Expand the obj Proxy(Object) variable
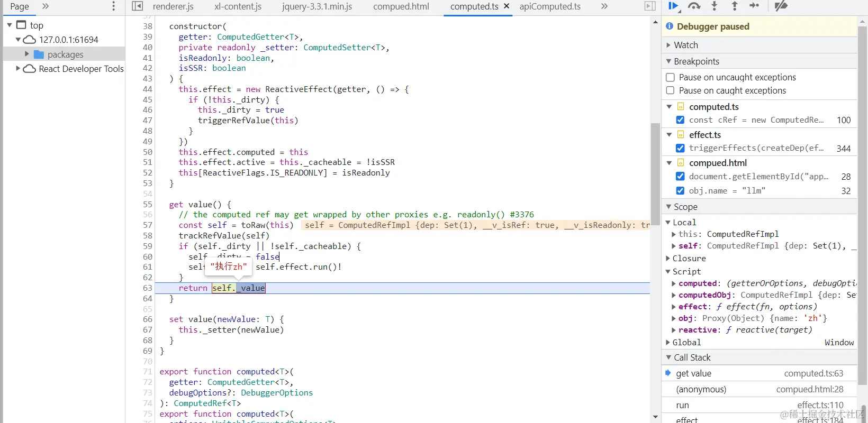This screenshot has height=423, width=868. click(674, 318)
